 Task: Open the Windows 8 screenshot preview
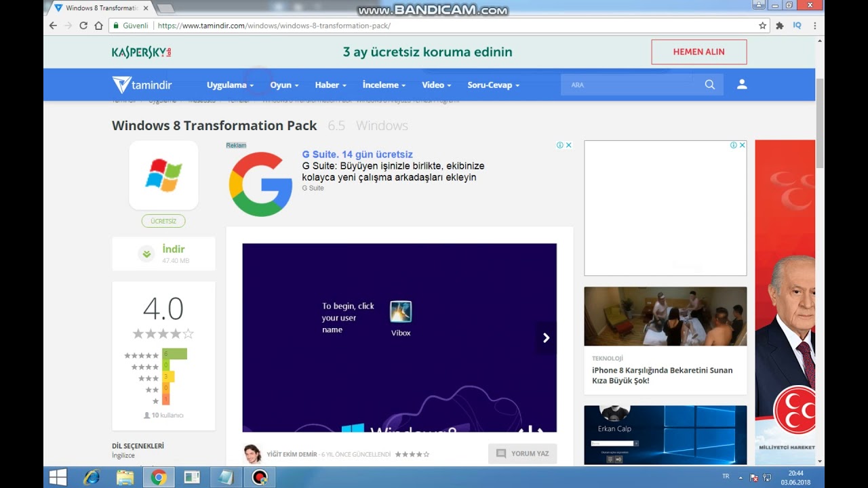[x=399, y=338]
